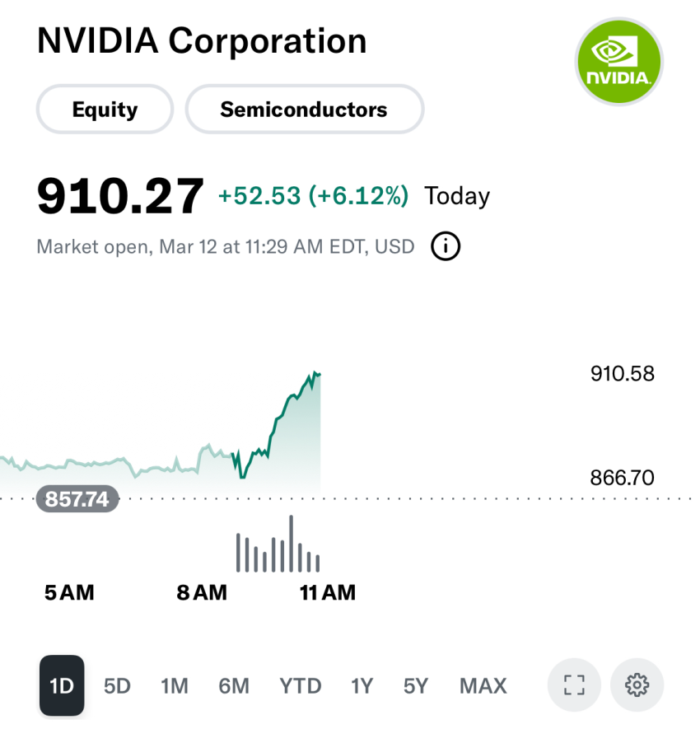This screenshot has height=743, width=700.
Task: Click the tallest volume bar
Action: point(292,544)
